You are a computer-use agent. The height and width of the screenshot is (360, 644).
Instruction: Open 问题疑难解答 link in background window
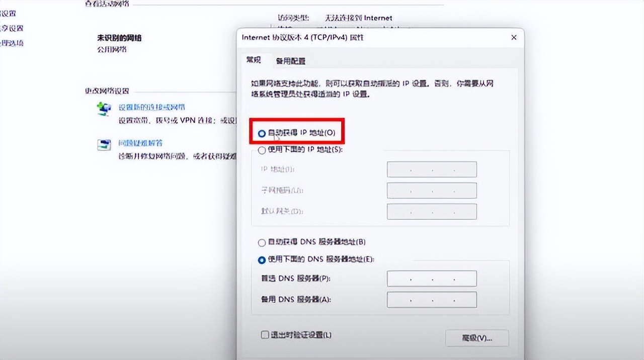(140, 144)
